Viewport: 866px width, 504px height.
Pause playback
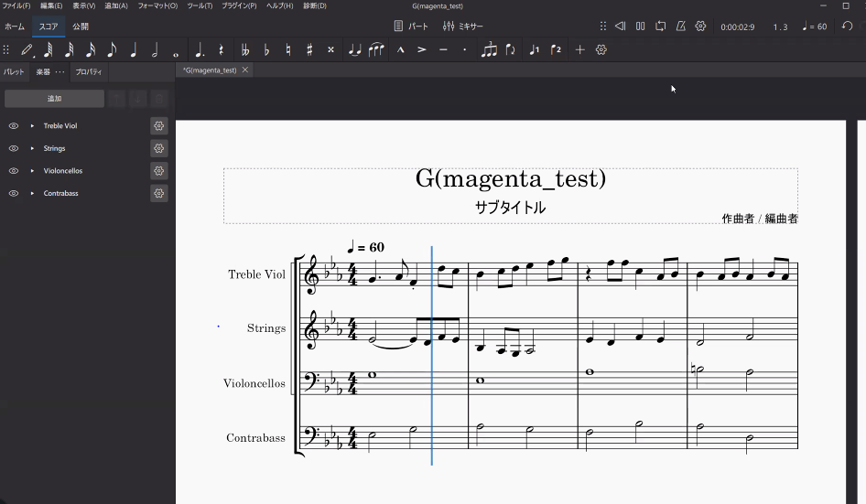click(640, 26)
